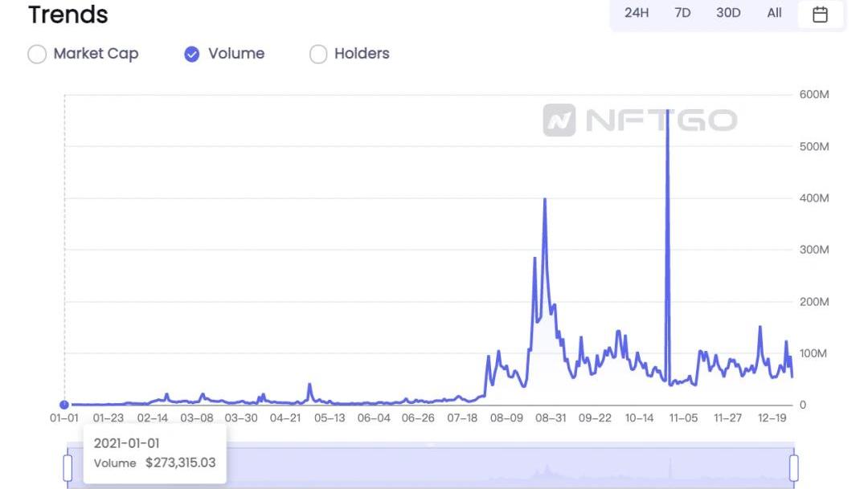Click the Market Cap label text
This screenshot has width=868, height=489.
(x=96, y=54)
